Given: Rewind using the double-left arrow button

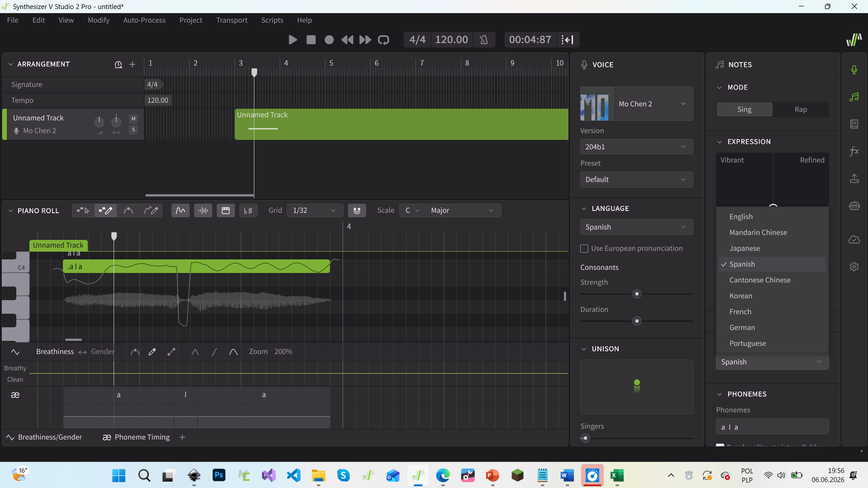Looking at the screenshot, I should tap(347, 40).
